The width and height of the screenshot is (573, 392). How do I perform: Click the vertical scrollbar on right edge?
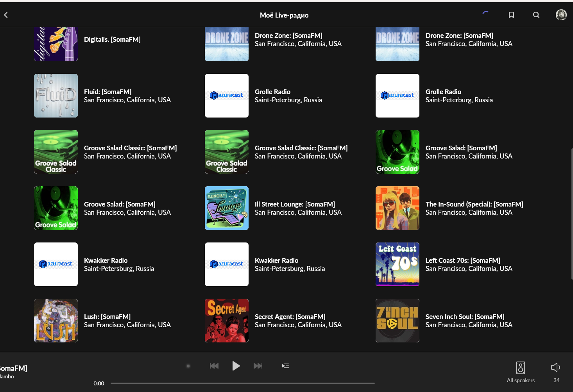(571, 214)
